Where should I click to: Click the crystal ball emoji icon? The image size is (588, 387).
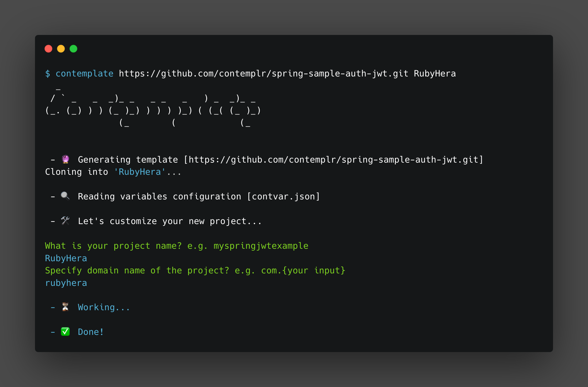(x=65, y=159)
